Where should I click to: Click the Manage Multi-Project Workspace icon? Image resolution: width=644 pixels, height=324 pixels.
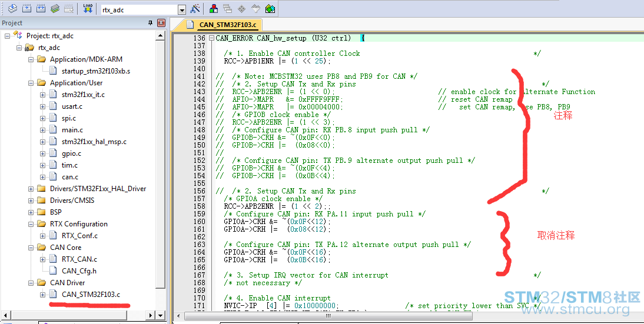[228, 9]
